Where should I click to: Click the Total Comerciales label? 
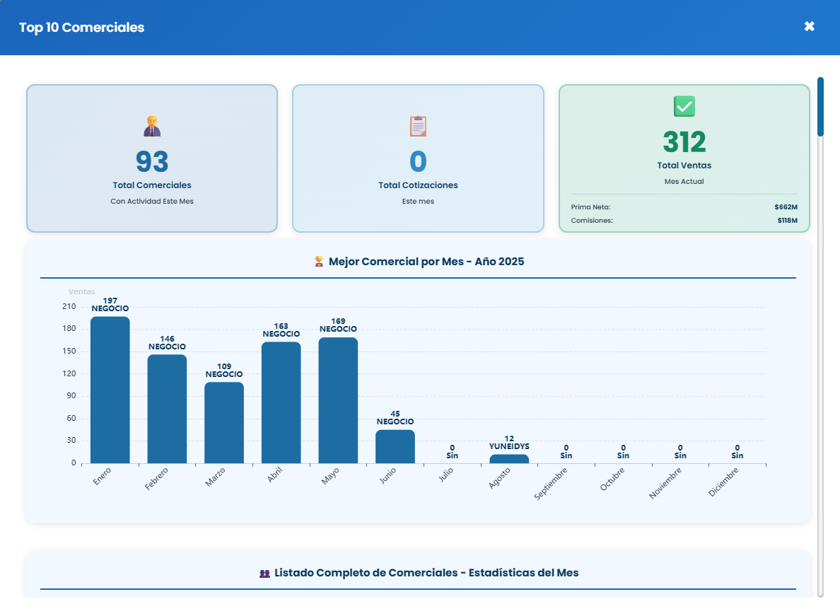pos(152,185)
